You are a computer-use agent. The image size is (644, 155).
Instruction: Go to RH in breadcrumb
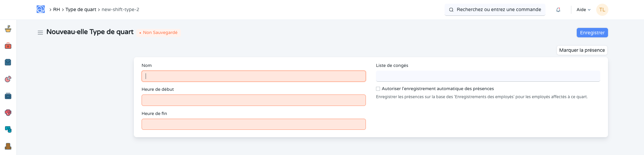(56, 10)
